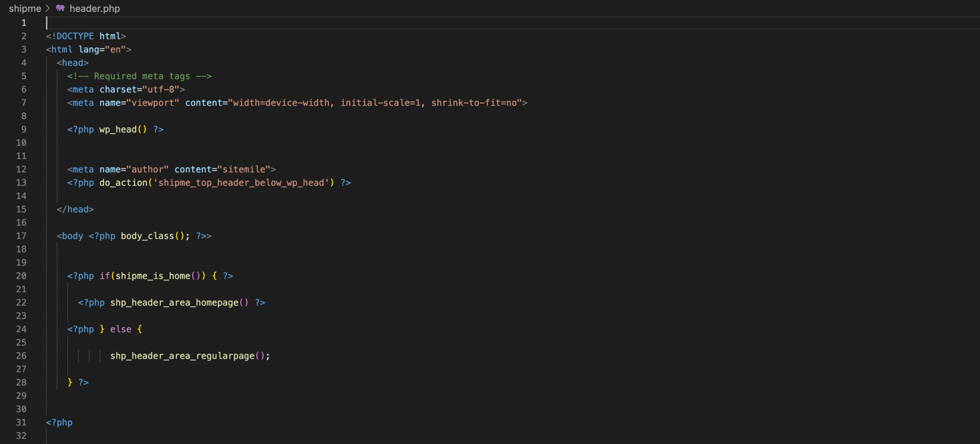Click the closing </head> tag
This screenshot has width=980, height=444.
[76, 209]
